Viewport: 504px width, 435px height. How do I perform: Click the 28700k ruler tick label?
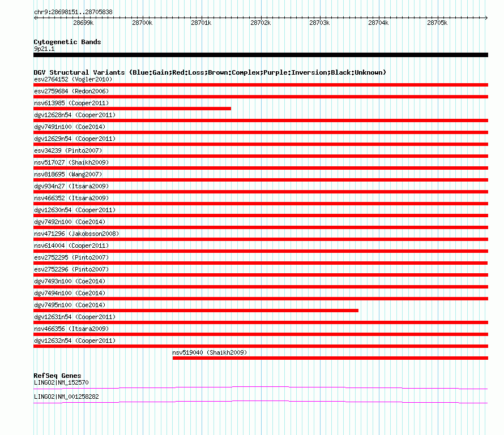pos(142,23)
